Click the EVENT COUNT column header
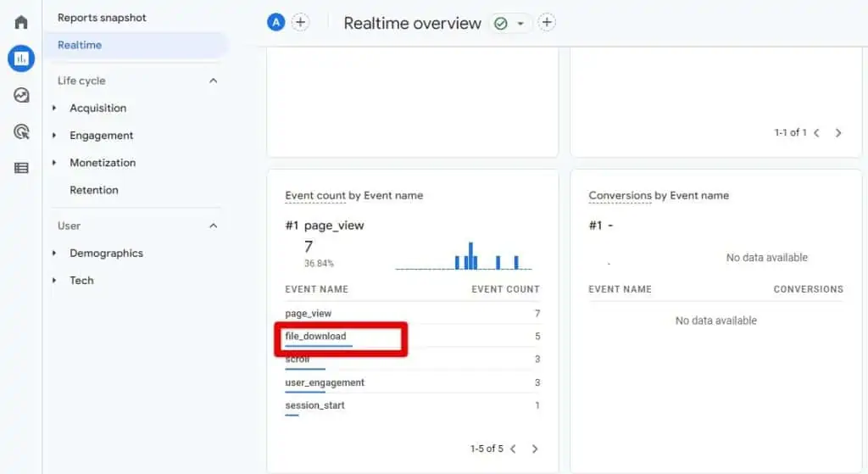868x474 pixels. 505,289
